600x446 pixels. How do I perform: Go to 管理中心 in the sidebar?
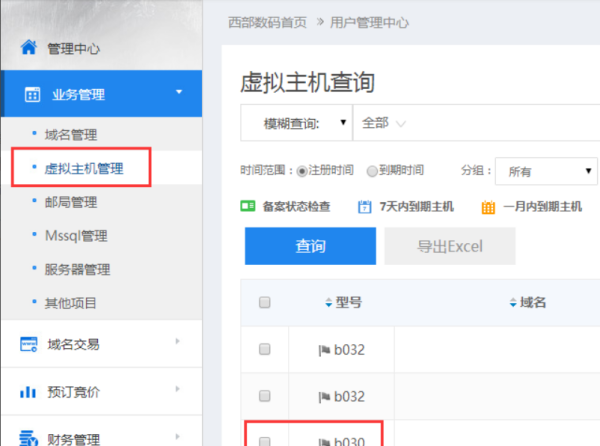(73, 49)
